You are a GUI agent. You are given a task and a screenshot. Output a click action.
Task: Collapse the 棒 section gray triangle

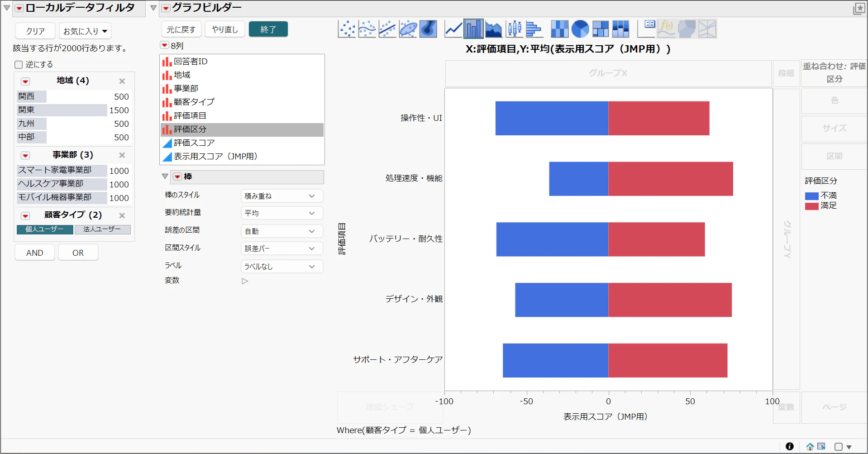[165, 177]
